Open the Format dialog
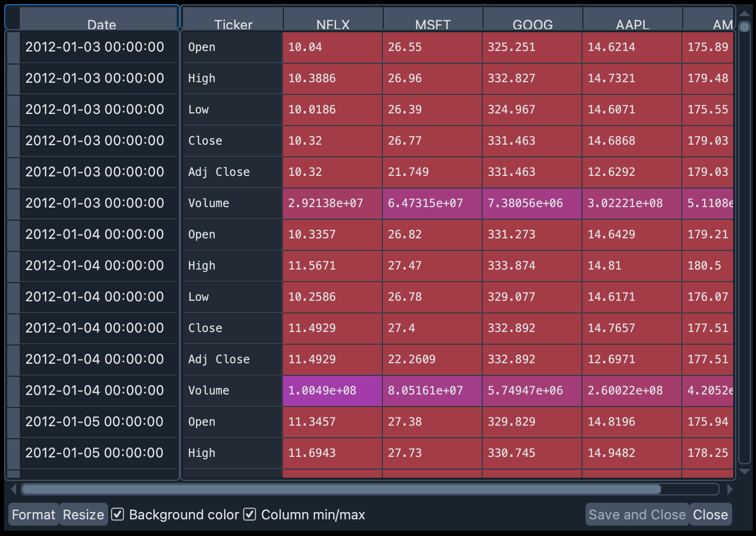 (33, 514)
